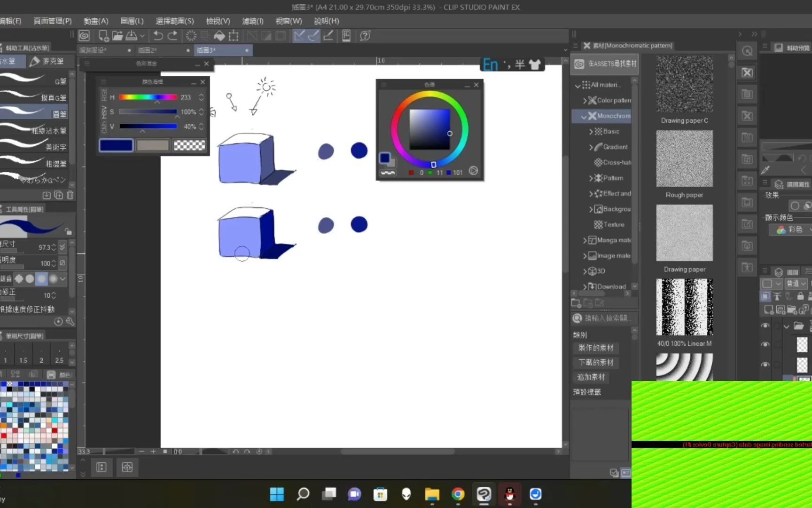Select the strongest anti-aliasing option
812x508 pixels.
[53, 278]
